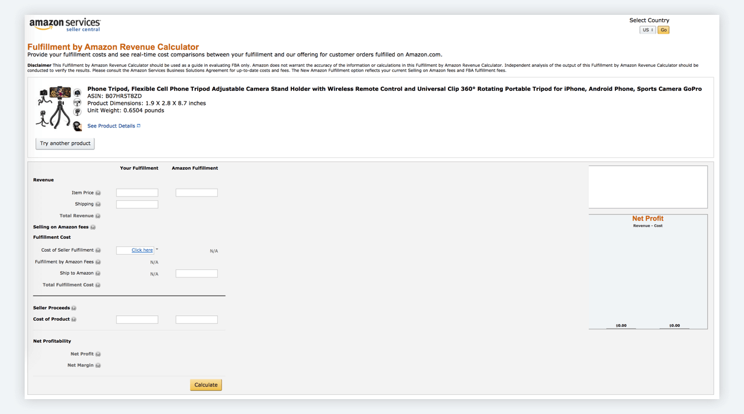Open the help icon for Net Profit

click(98, 354)
